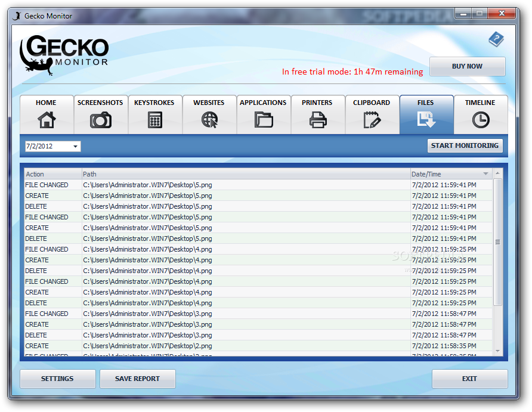This screenshot has width=532, height=412.
Task: Click the gecko icon in title bar
Action: click(17, 16)
